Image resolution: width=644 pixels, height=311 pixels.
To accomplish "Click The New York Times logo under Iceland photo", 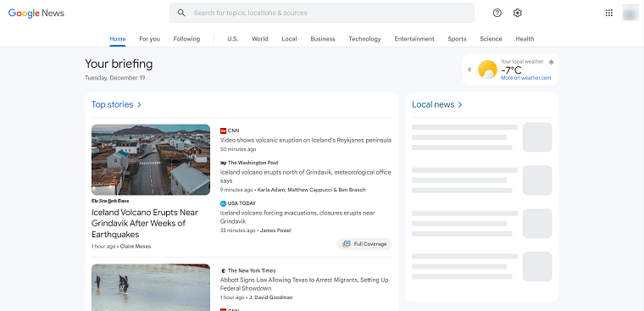I will click(x=110, y=201).
